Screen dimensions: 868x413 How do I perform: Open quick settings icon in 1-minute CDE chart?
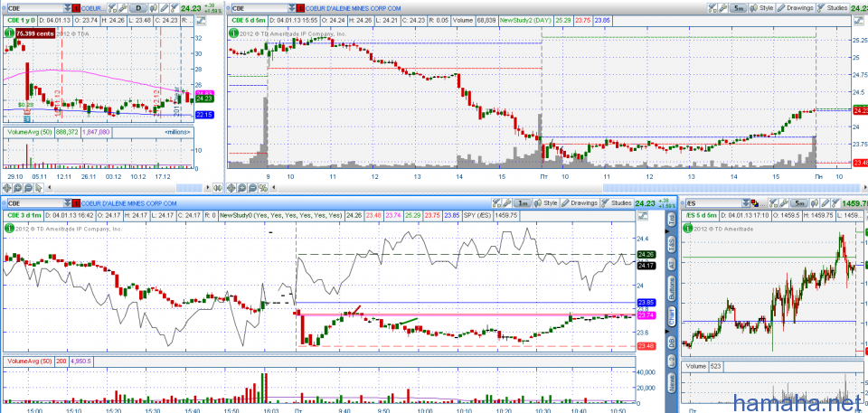496,203
